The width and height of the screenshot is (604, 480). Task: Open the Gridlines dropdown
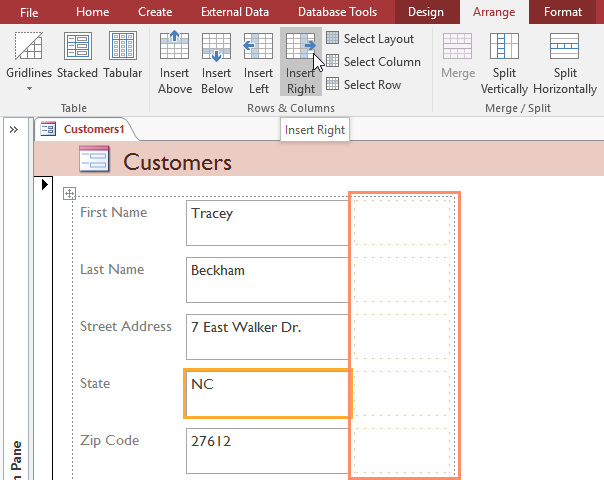tap(29, 62)
